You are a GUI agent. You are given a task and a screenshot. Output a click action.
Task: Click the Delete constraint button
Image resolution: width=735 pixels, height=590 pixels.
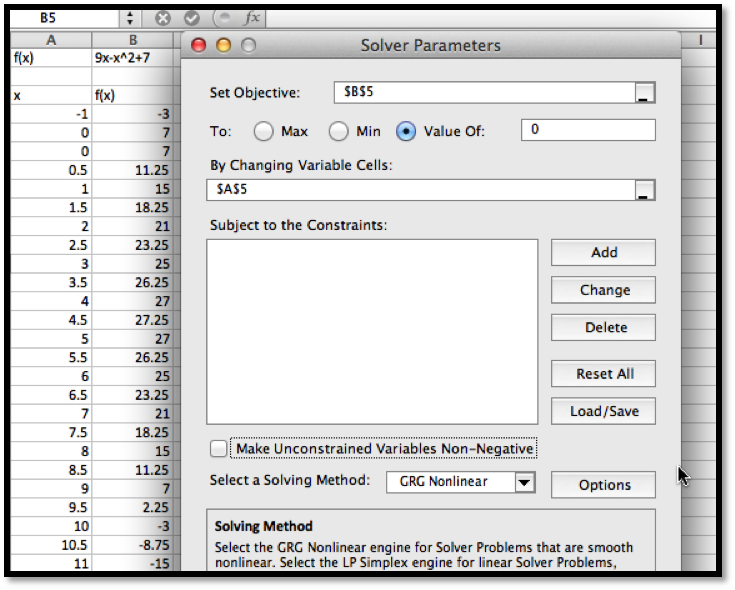(603, 328)
